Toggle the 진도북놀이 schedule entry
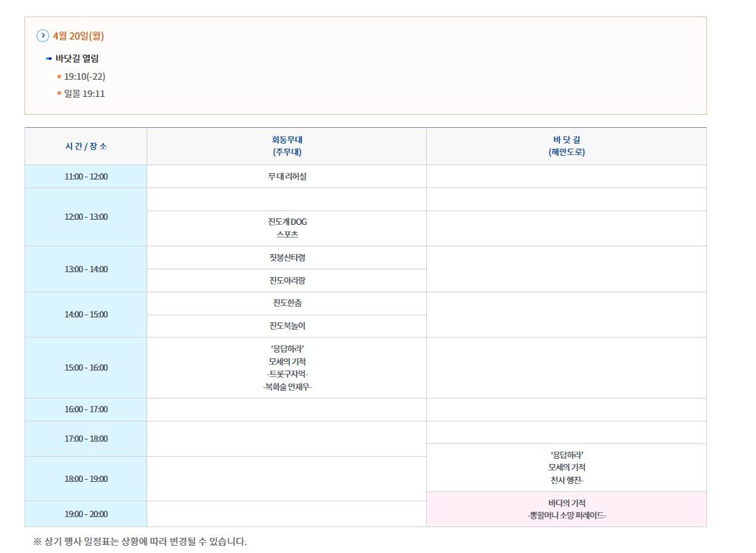Viewport: 756px width, 553px height. click(x=287, y=326)
